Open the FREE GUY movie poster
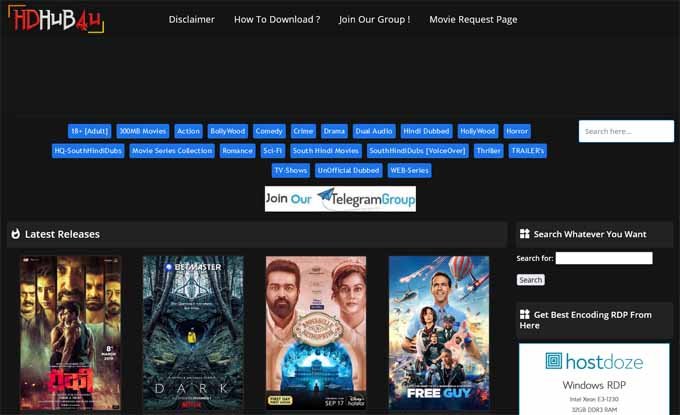680x415 pixels. pos(439,333)
